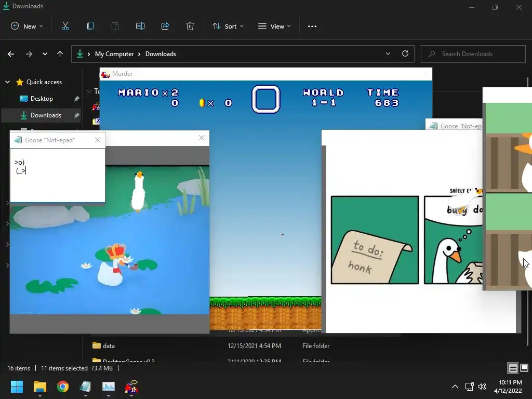532x399 pixels.
Task: Click inside the Goose Not-epad text area
Action: point(58,175)
